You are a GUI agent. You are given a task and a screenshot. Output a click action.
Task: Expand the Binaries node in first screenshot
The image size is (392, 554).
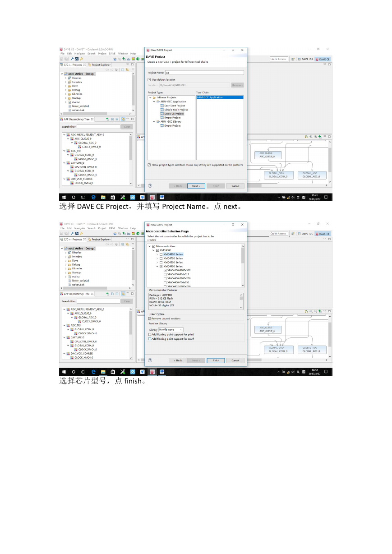[65, 78]
